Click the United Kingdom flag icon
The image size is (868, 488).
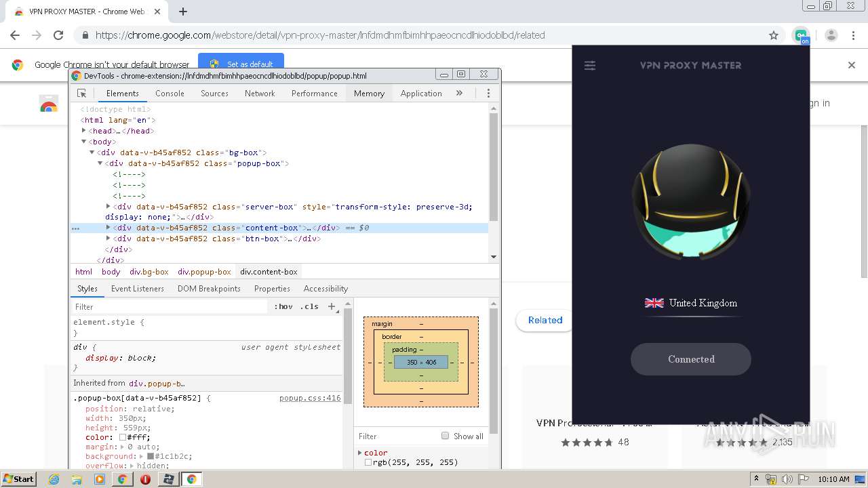(654, 303)
